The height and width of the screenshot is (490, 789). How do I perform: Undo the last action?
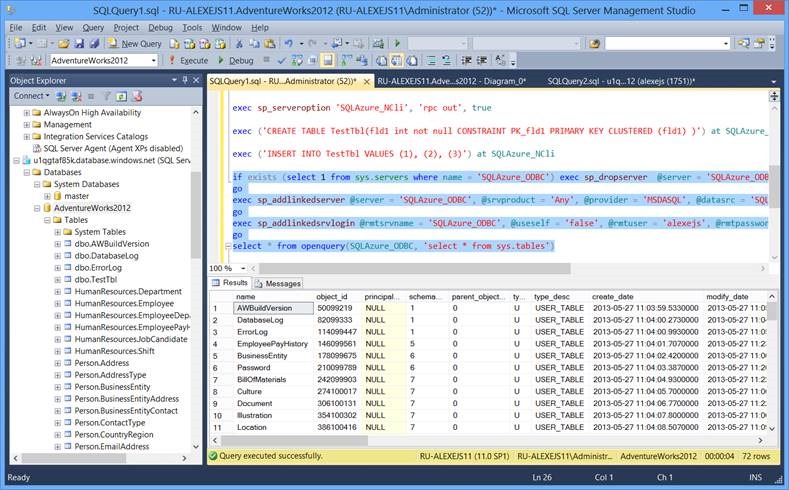click(288, 44)
